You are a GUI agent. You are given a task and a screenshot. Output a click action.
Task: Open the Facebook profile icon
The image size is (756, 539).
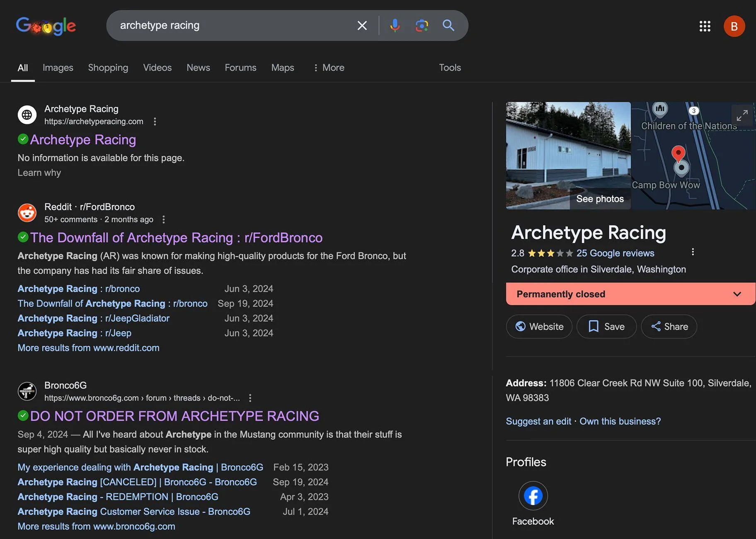tap(533, 495)
